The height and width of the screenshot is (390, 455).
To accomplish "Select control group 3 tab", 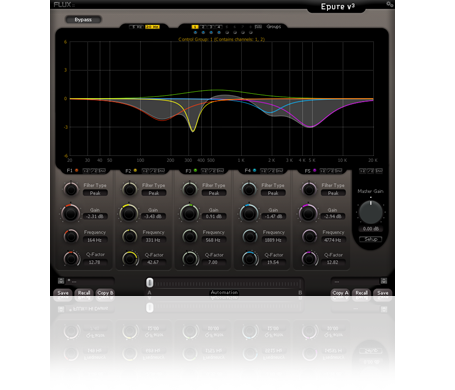I will (211, 27).
